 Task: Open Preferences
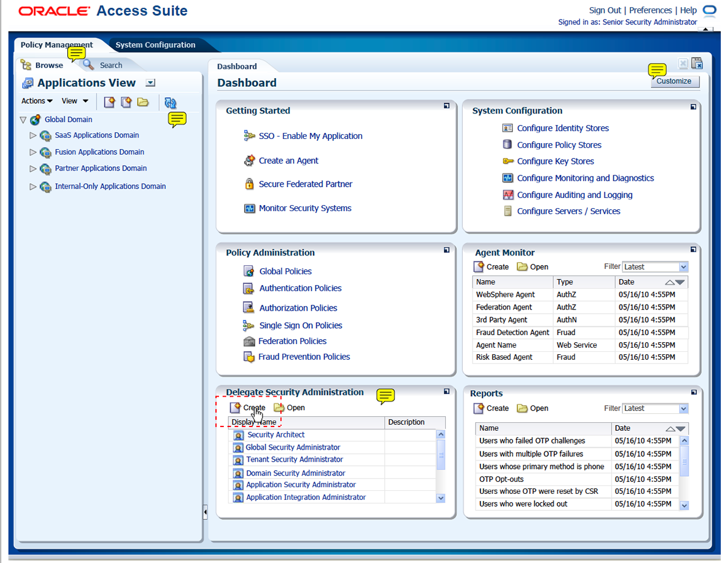(x=650, y=10)
